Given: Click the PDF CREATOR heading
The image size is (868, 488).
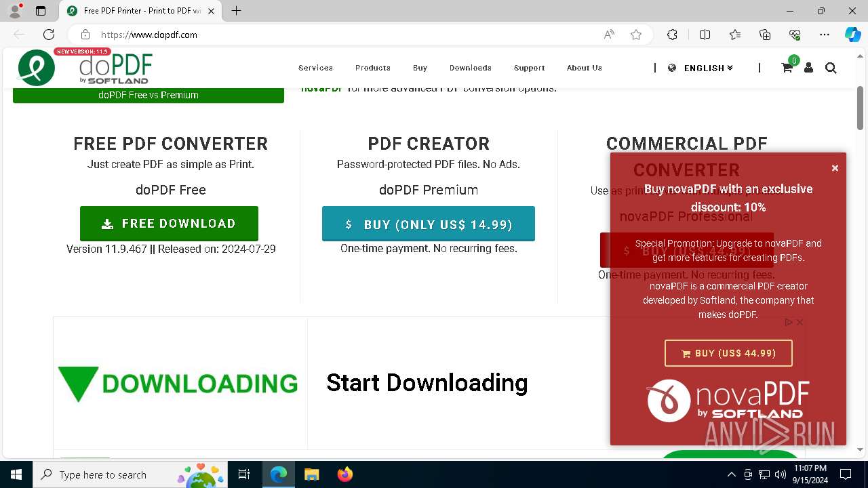Looking at the screenshot, I should coord(429,144).
